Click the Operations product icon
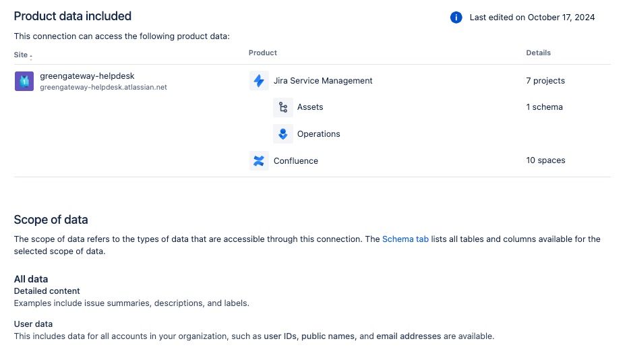The height and width of the screenshot is (364, 631). click(283, 134)
